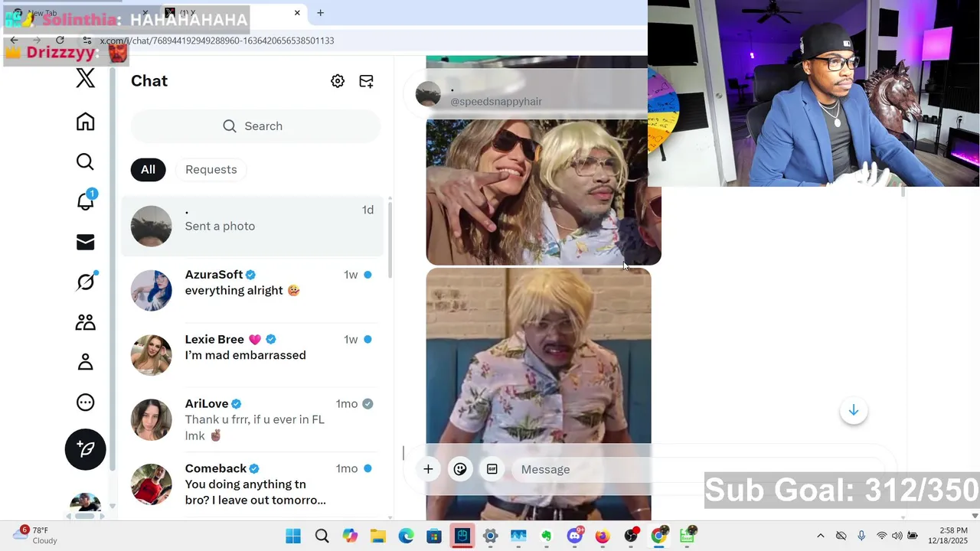Viewport: 980px width, 551px height.
Task: Open Lexie Bree's profile avatar
Action: pyautogui.click(x=152, y=355)
